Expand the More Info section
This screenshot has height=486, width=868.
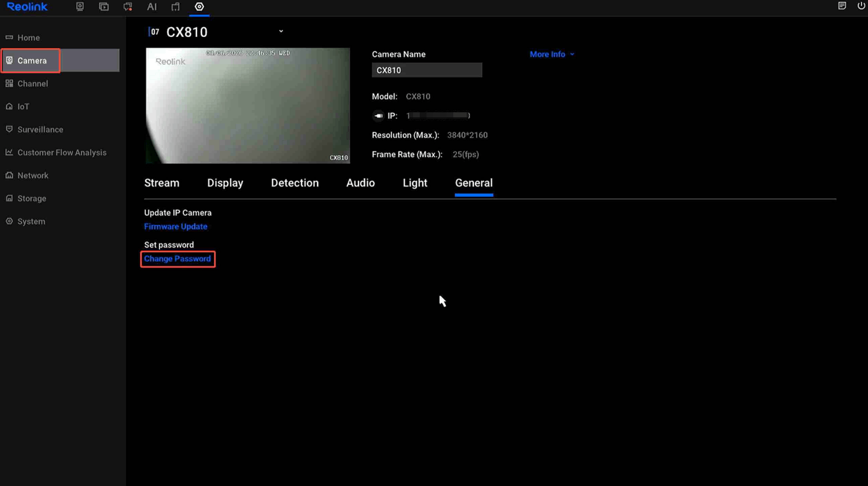pos(552,54)
